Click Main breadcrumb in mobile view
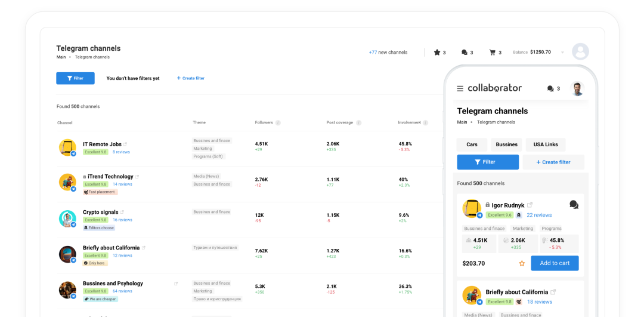 click(462, 122)
